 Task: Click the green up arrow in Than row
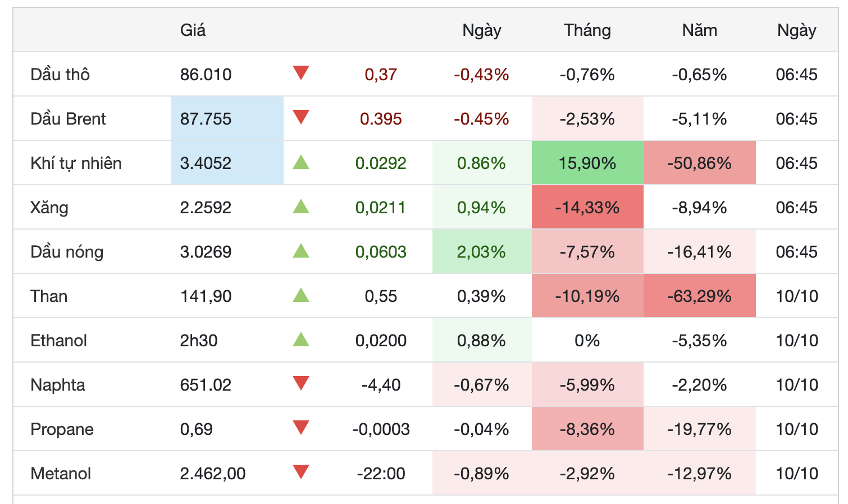(301, 295)
